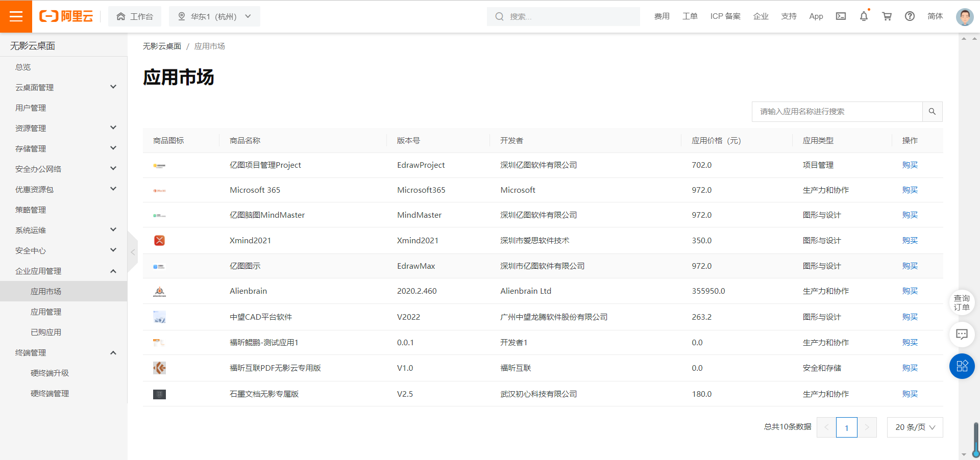Open the 工作台 workbench button
The image size is (980, 460).
135,16
